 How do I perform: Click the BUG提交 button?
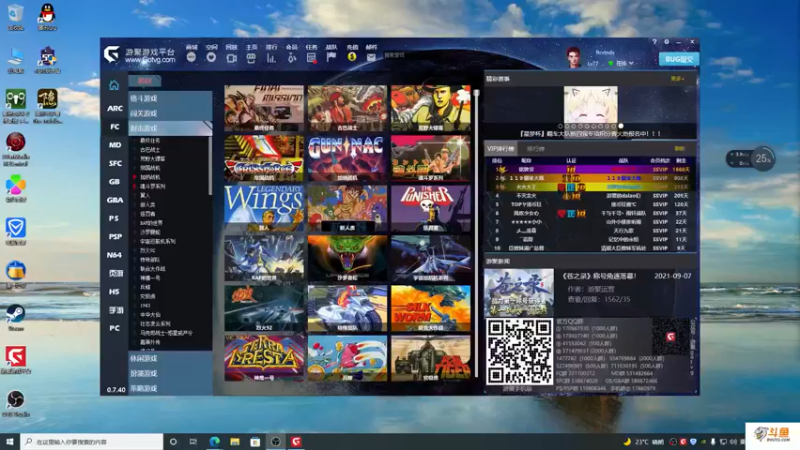679,59
